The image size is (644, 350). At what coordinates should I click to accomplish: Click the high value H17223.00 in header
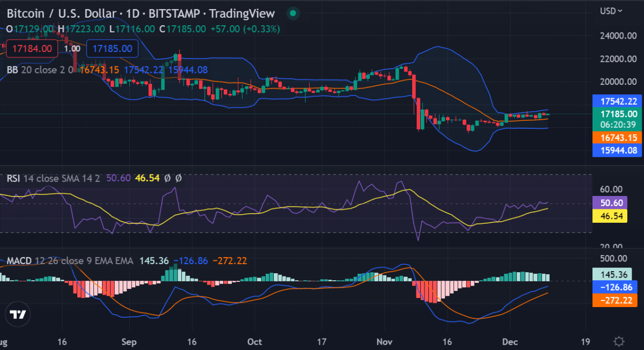tap(80, 29)
